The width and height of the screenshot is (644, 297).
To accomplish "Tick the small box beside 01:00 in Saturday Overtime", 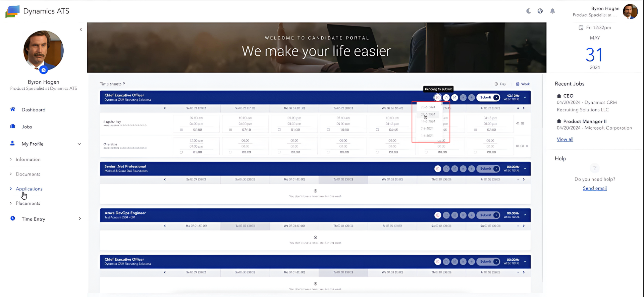I will pyautogui.click(x=181, y=152).
